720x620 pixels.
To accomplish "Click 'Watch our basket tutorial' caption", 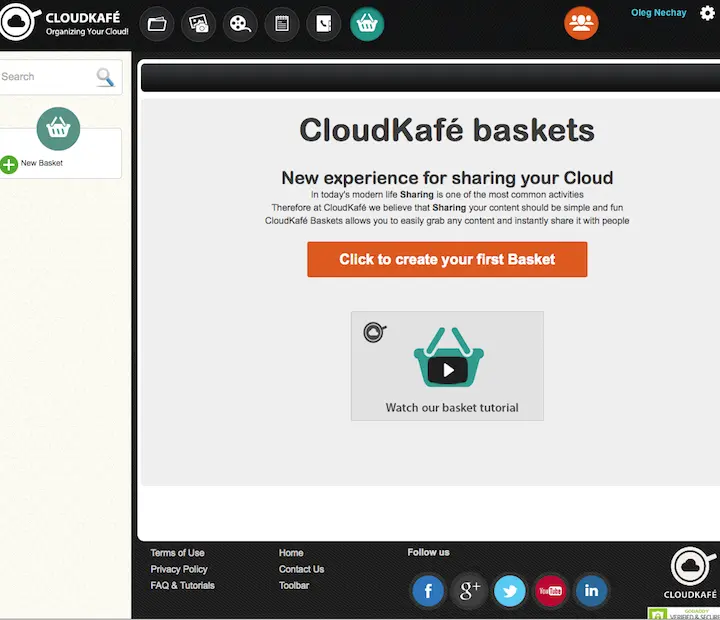I will click(452, 408).
